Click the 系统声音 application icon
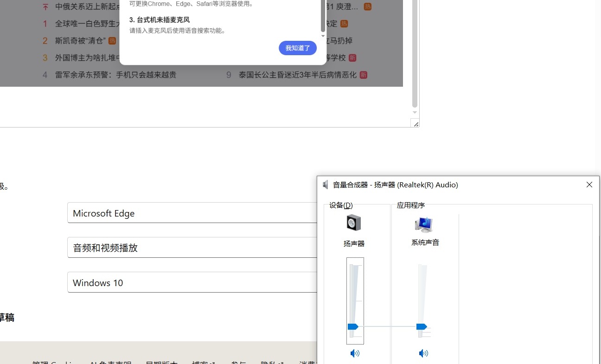This screenshot has height=364, width=601. click(x=424, y=224)
